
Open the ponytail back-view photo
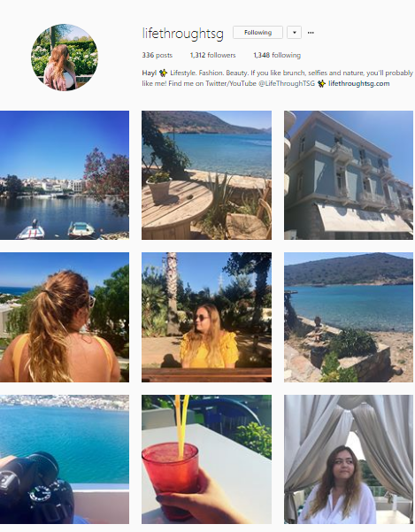(65, 317)
